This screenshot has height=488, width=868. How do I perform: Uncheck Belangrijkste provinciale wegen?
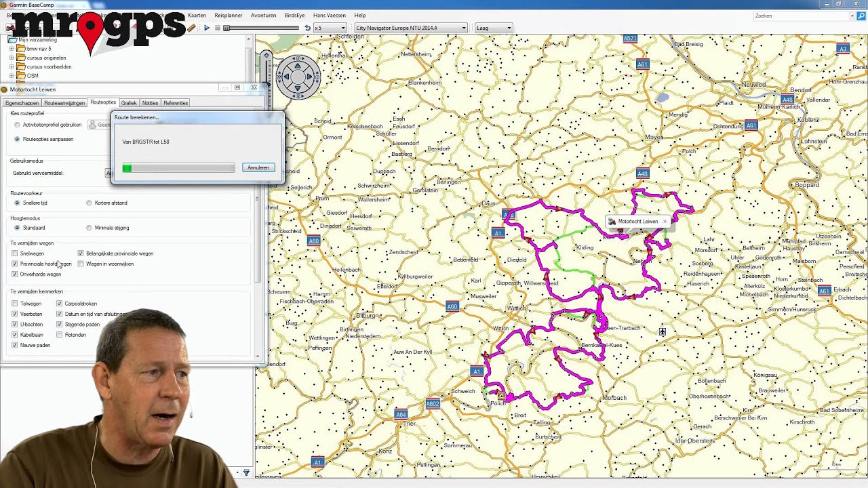(81, 253)
